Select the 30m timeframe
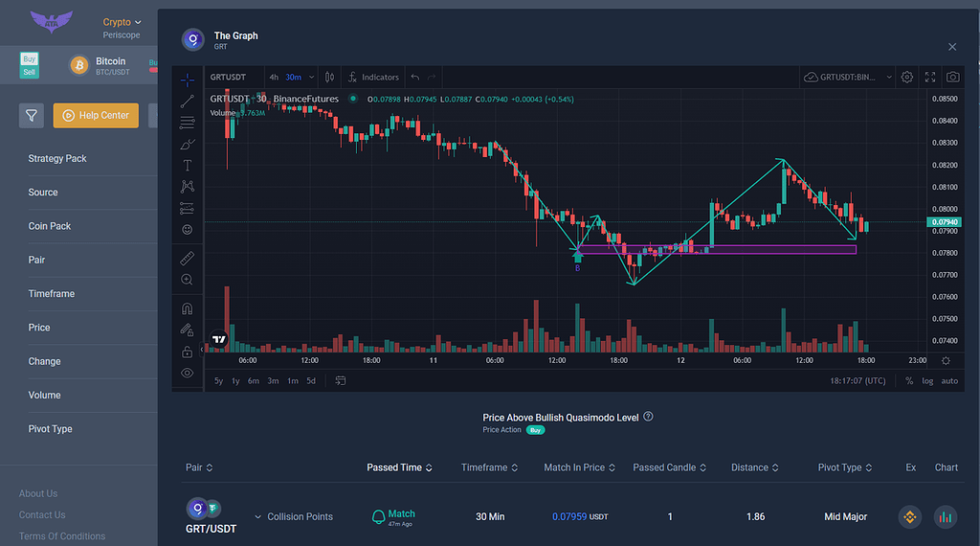Viewport: 980px width, 546px height. tap(293, 77)
